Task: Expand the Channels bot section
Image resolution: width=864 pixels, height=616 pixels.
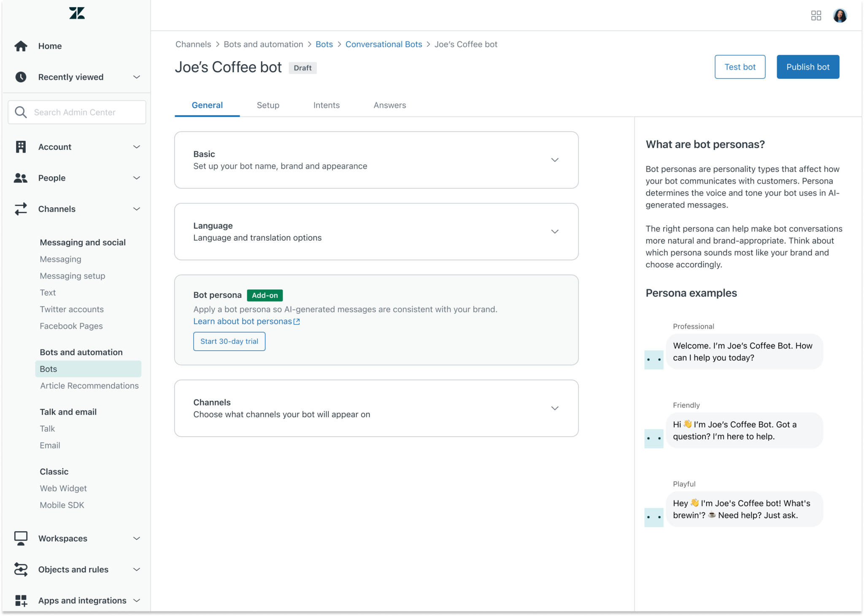Action: coord(554,408)
